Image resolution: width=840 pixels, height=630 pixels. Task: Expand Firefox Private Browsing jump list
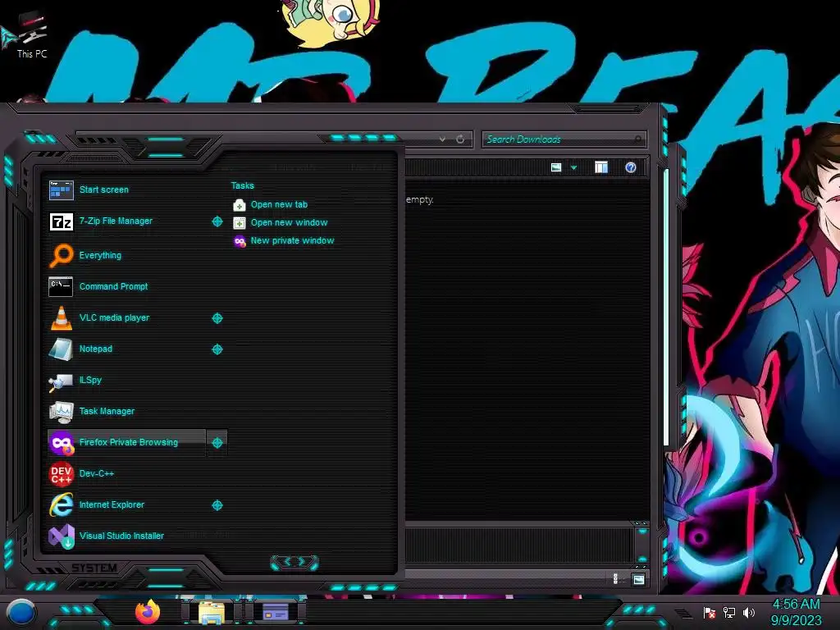click(217, 442)
